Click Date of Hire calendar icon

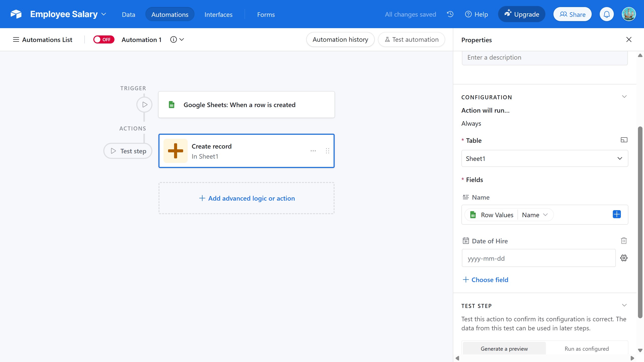pyautogui.click(x=466, y=241)
